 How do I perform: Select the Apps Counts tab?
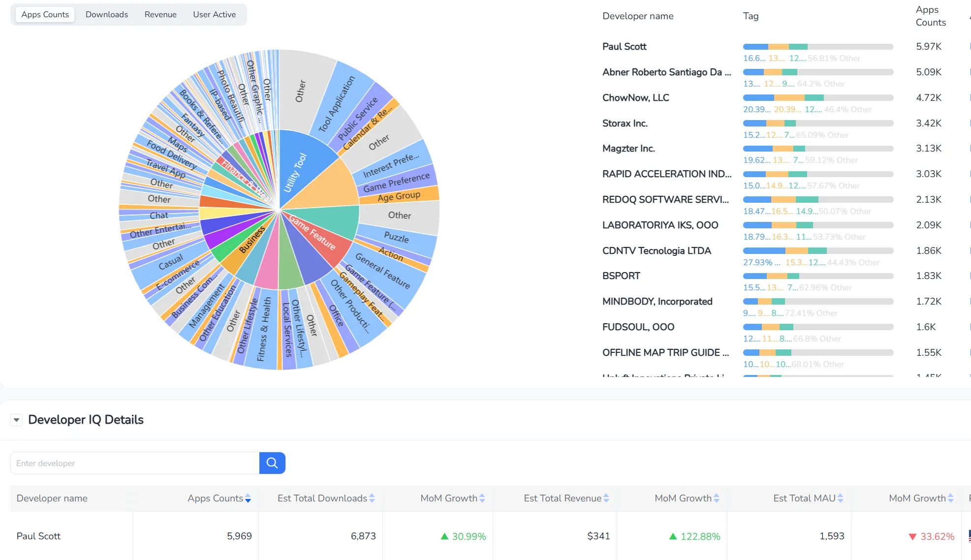click(x=45, y=14)
